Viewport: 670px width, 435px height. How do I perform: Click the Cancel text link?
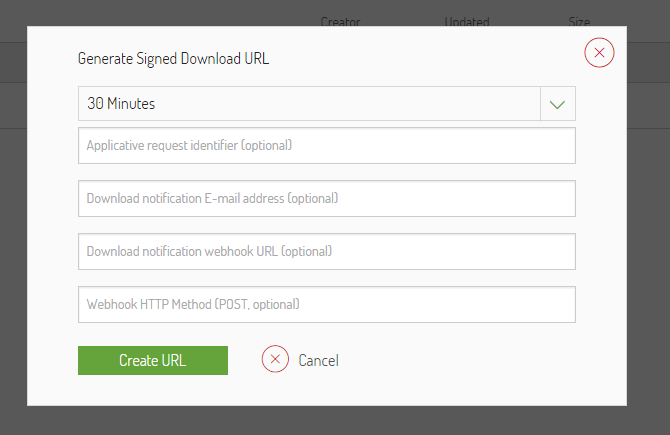coord(318,360)
